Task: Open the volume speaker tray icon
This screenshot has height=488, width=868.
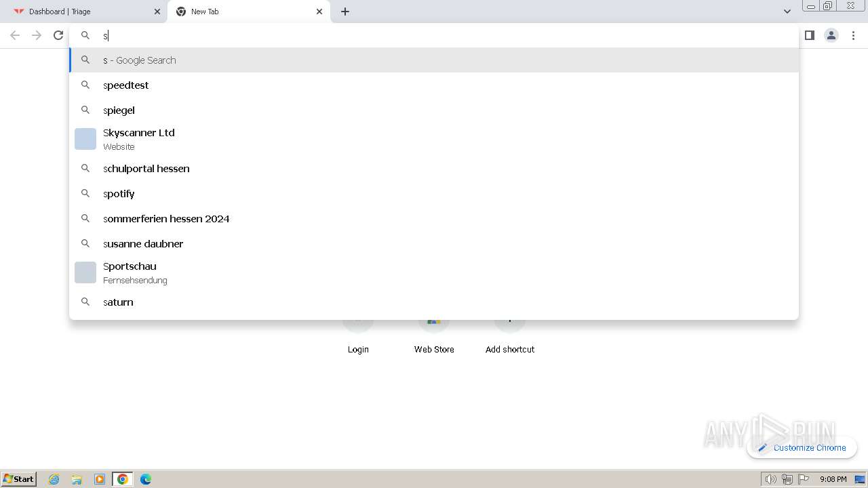Action: tap(770, 479)
